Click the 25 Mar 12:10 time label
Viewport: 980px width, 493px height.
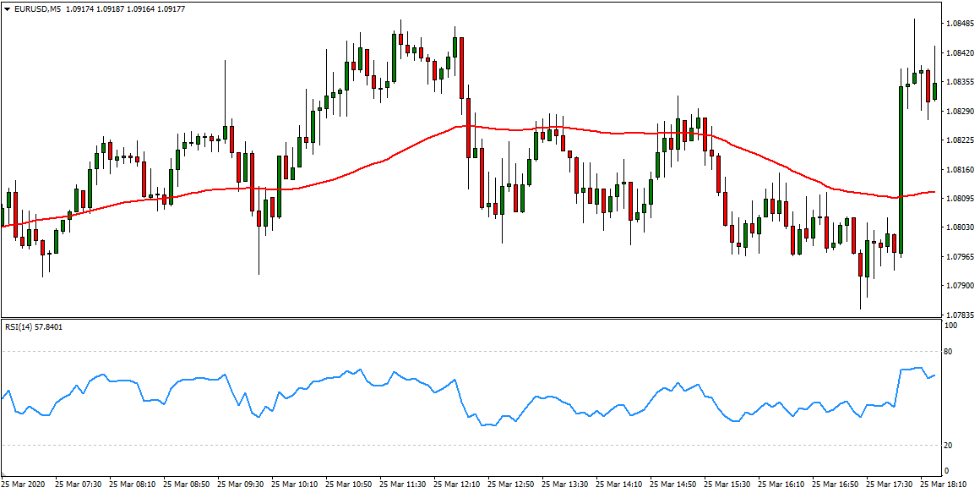point(456,485)
